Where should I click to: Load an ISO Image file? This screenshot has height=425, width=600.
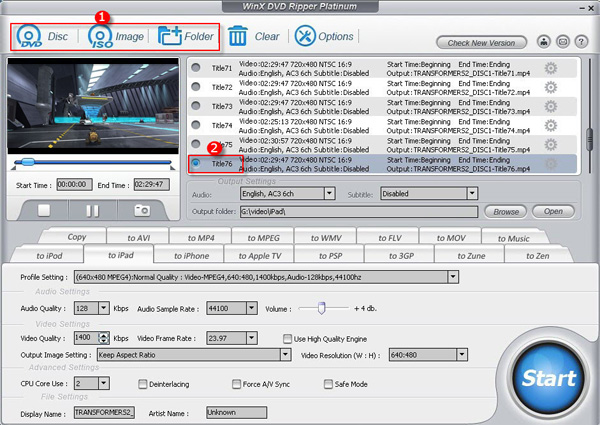pos(116,36)
